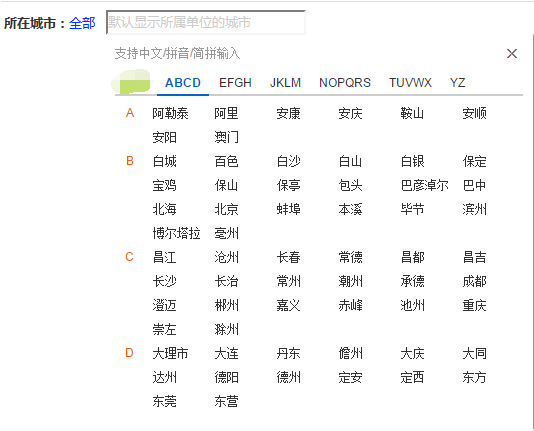Choose city 巴彦淖尔
The height and width of the screenshot is (431, 534).
coord(424,186)
